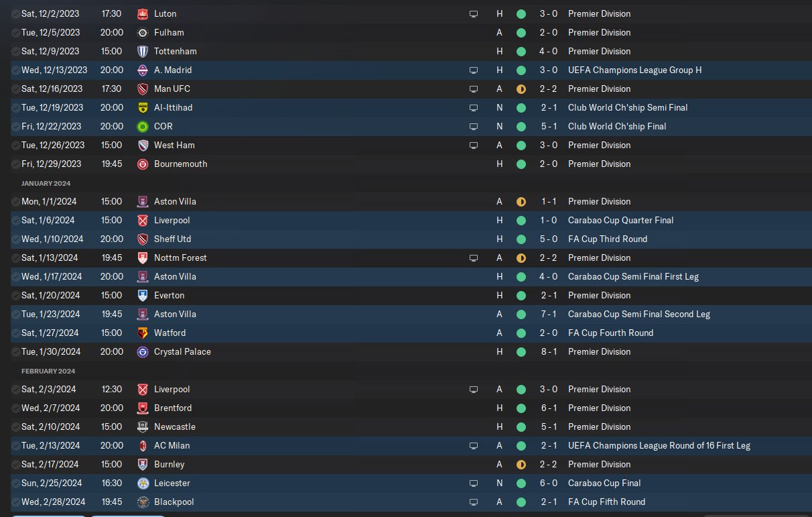Open the UEFA Champions League Group H competition

click(634, 70)
